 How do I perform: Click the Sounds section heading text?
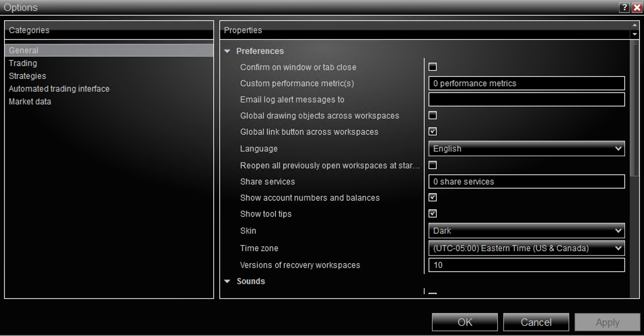point(251,281)
